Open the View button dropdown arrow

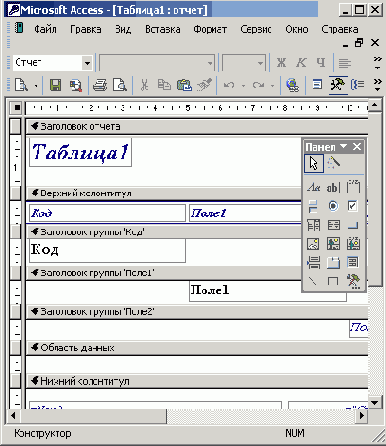click(36, 86)
